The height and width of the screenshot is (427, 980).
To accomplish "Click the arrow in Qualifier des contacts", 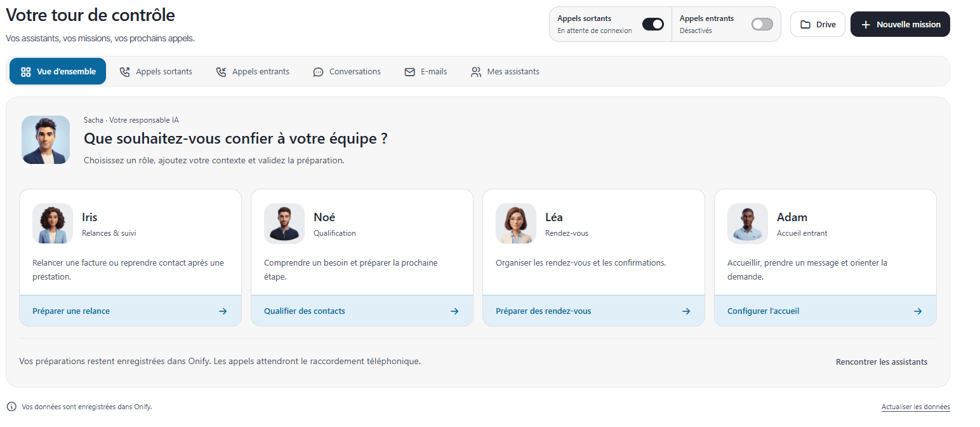I will pyautogui.click(x=454, y=311).
